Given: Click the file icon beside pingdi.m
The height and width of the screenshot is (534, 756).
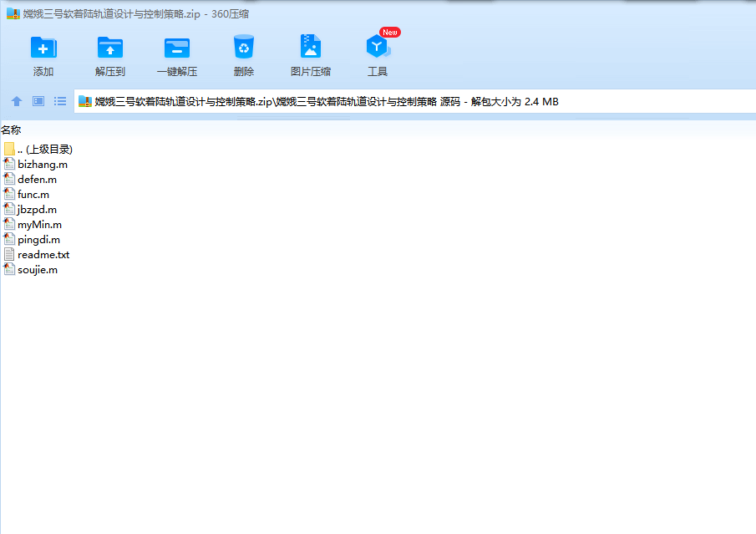Looking at the screenshot, I should pos(9,239).
